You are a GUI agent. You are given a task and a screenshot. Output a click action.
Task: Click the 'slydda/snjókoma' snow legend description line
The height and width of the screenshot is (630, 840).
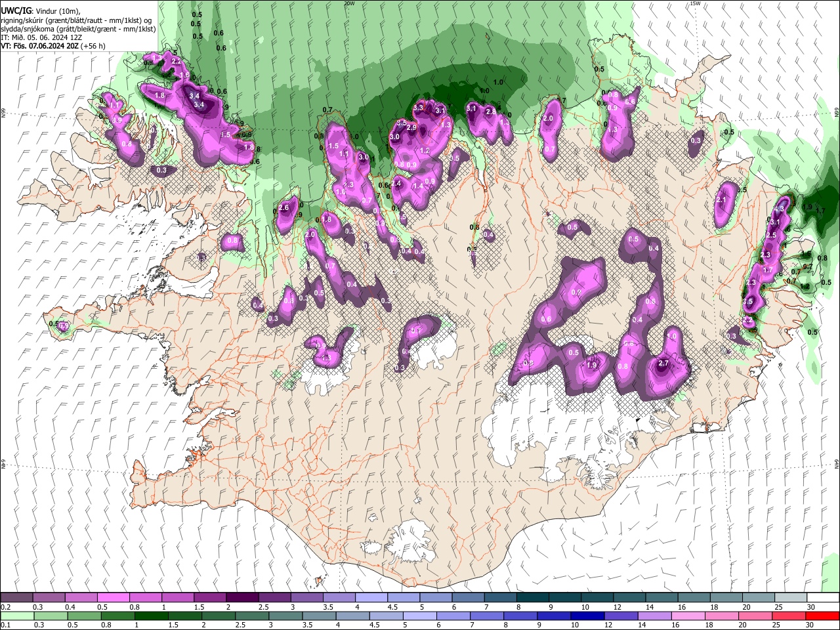[x=78, y=29]
